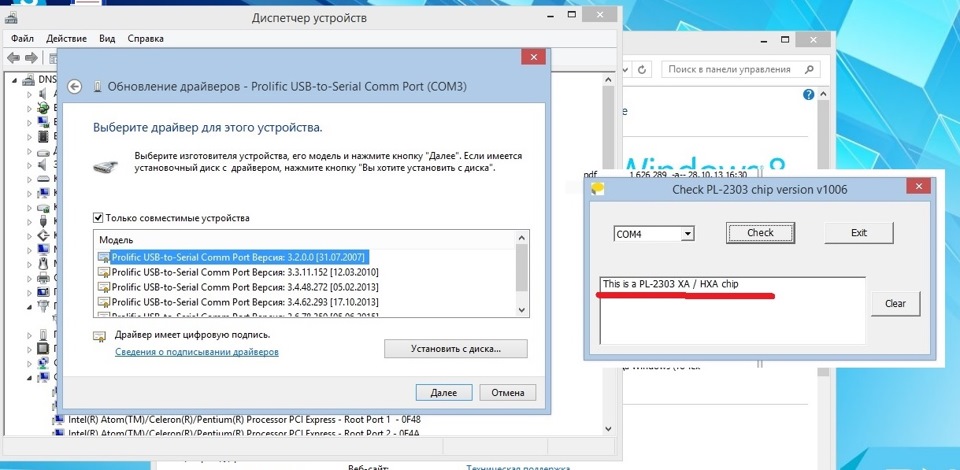This screenshot has width=960, height=470.
Task: Toggle 'Только совместимые устройства' checkbox
Action: 98,218
